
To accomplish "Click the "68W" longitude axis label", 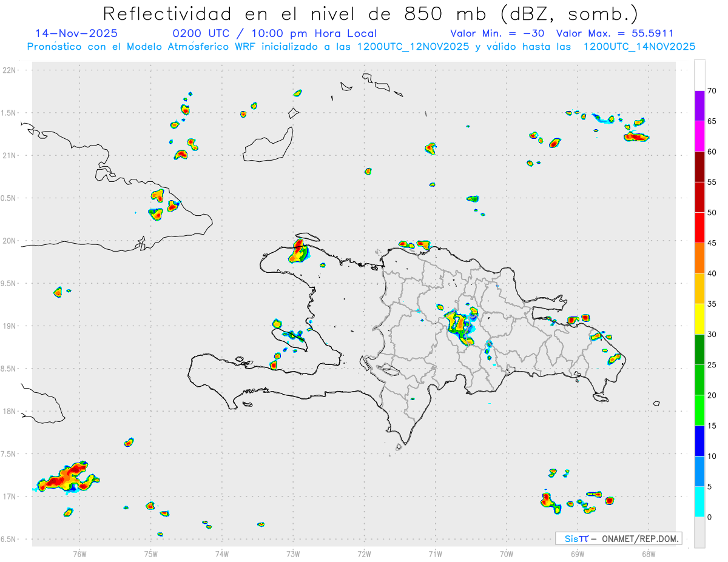I will click(649, 554).
